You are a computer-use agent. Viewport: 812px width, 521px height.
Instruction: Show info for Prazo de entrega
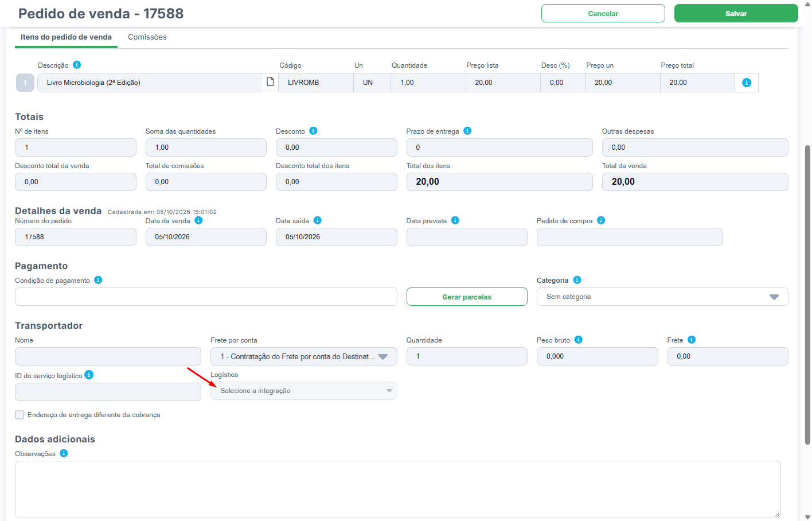(467, 131)
